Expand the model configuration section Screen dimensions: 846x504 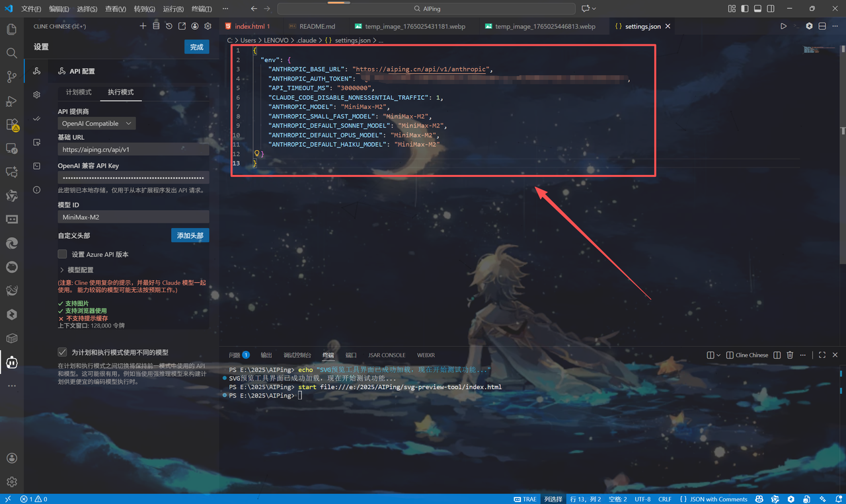tap(77, 270)
